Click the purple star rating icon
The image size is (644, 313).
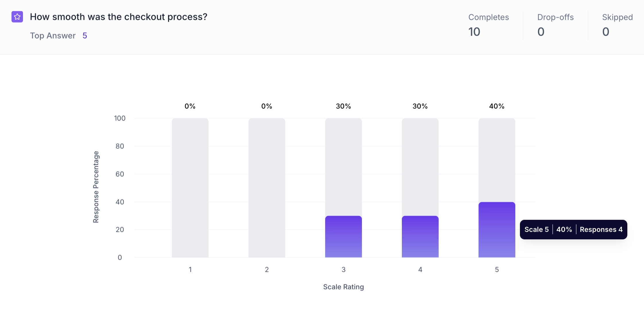point(17,17)
